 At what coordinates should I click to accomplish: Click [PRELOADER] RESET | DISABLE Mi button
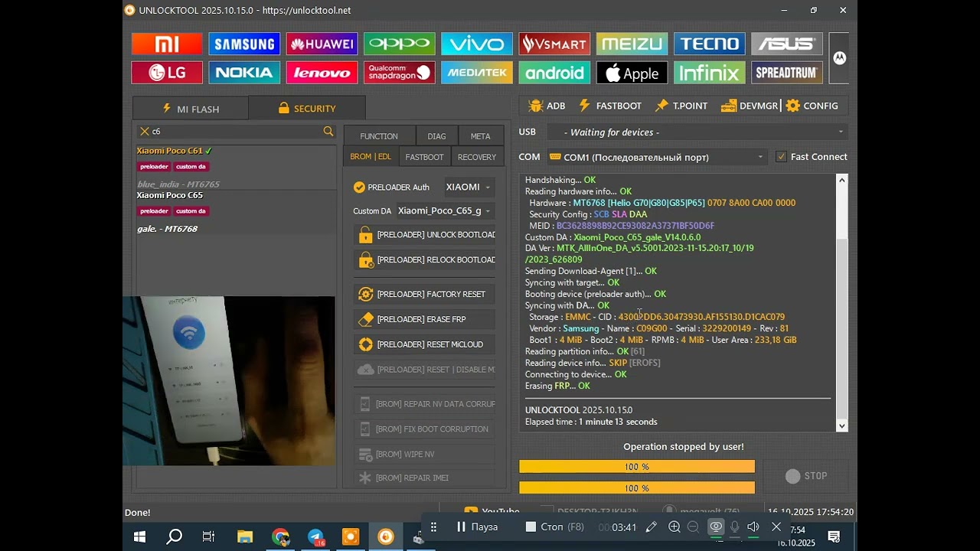pyautogui.click(x=424, y=370)
